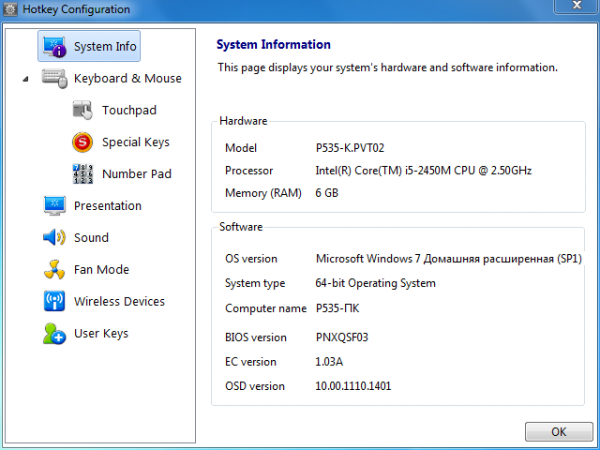Viewport: 600px width, 450px height.
Task: Show Number Pad settings
Action: (137, 174)
